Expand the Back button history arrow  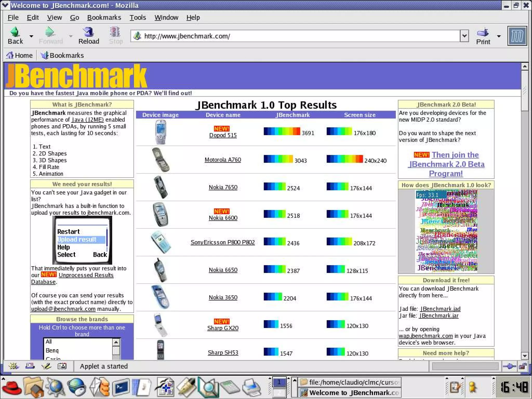pyautogui.click(x=31, y=36)
